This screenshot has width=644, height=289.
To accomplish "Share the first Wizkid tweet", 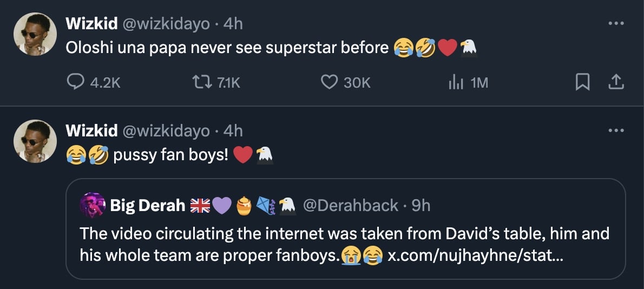I will point(616,82).
